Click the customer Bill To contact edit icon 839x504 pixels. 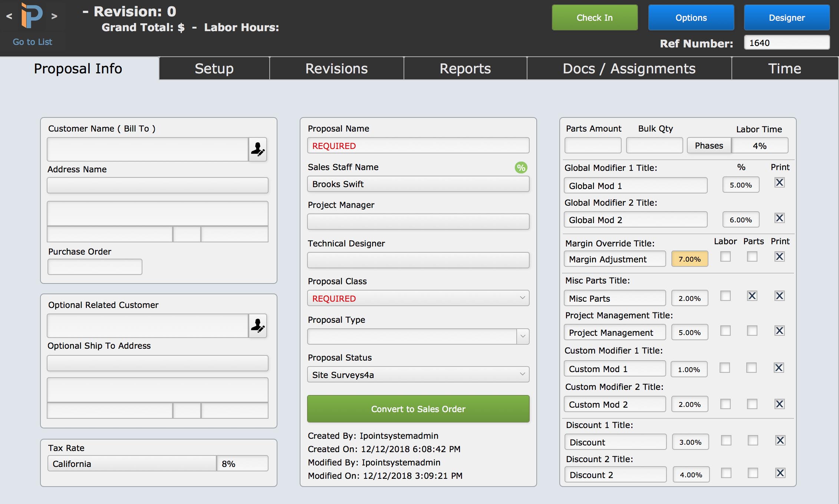tap(257, 149)
